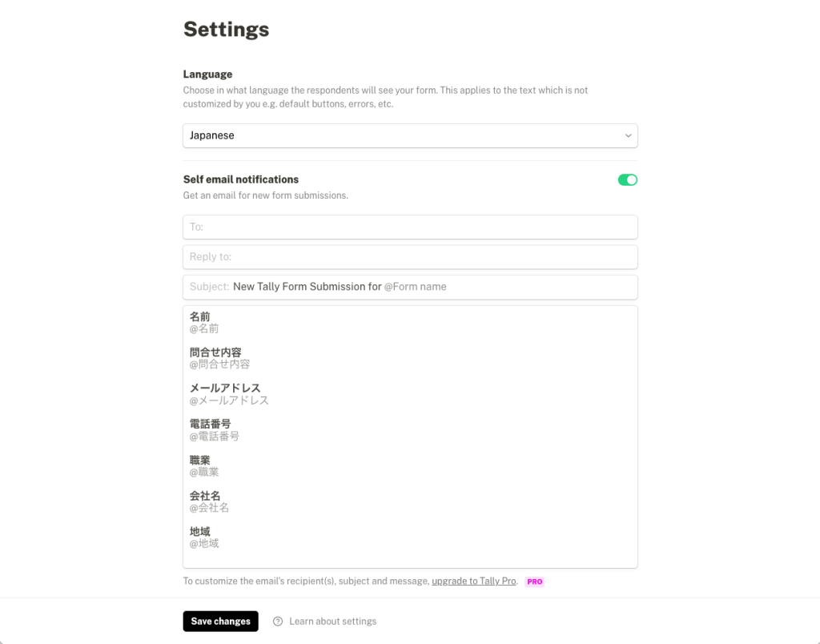Click the language dropdown chevron arrow
The width and height of the screenshot is (820, 644).
(x=628, y=135)
